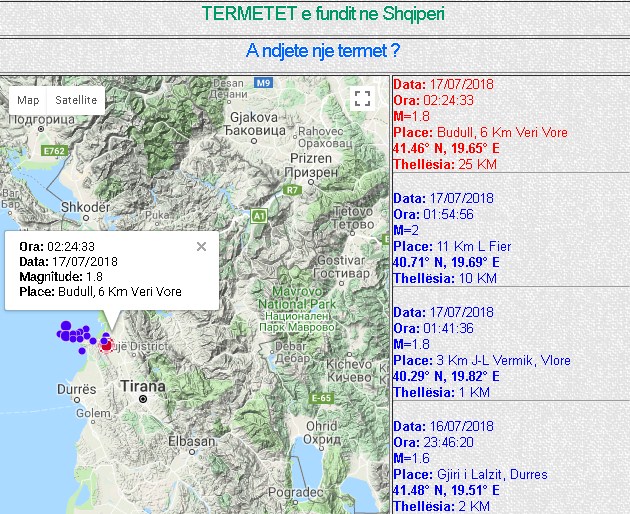630x514 pixels.
Task: Click 'Thellësia: 1 KM' depth value
Action: (441, 393)
